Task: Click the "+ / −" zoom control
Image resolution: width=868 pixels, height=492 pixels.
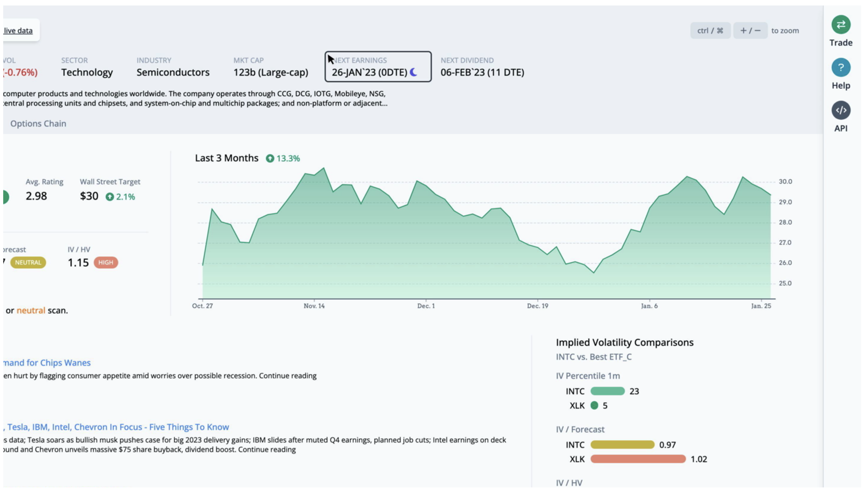Action: tap(751, 30)
